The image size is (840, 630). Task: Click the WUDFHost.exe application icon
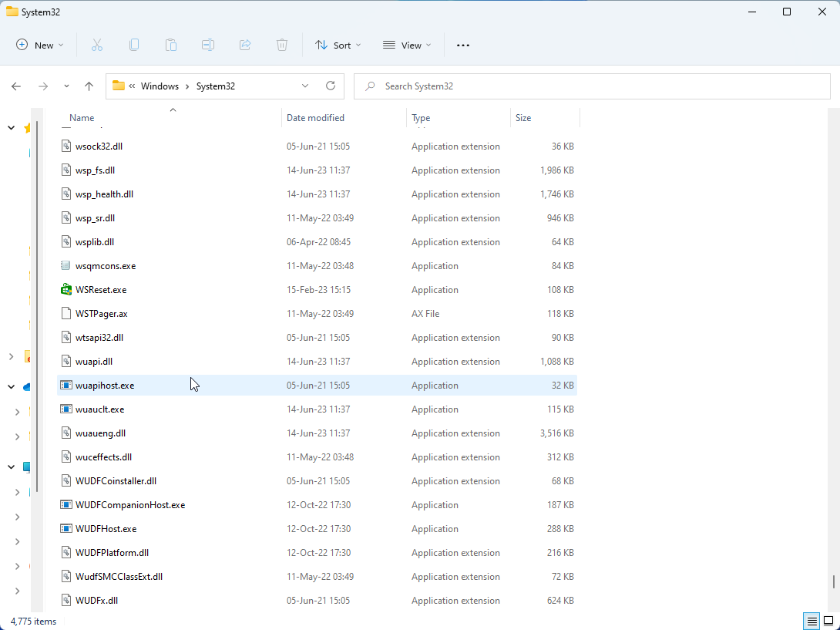coord(66,529)
